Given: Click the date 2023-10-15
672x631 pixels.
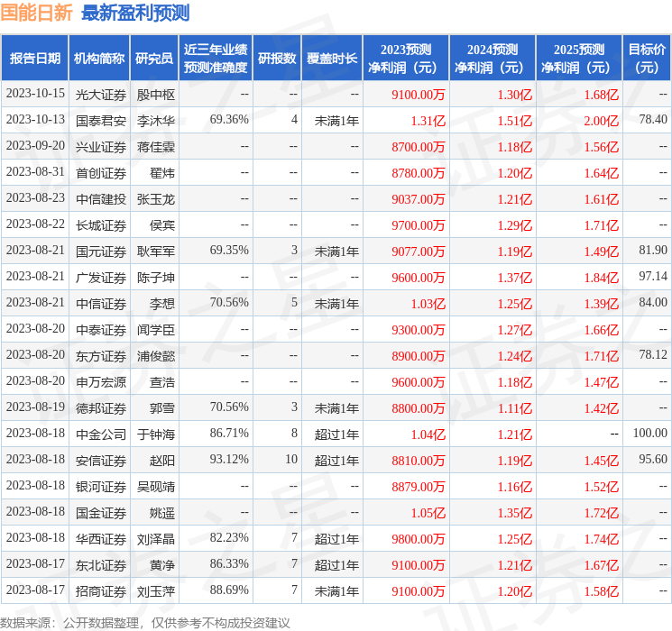Looking at the screenshot, I should [35, 94].
